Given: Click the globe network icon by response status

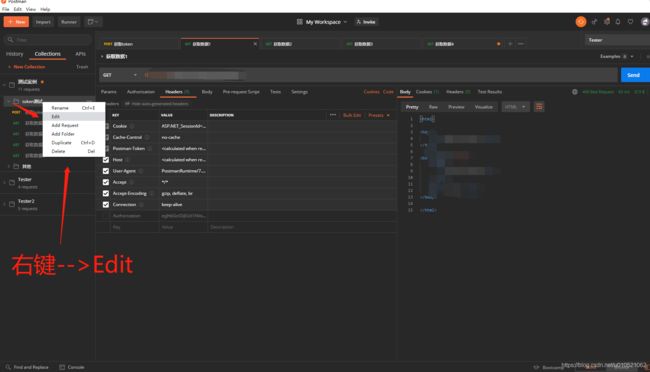Looking at the screenshot, I should (575, 92).
